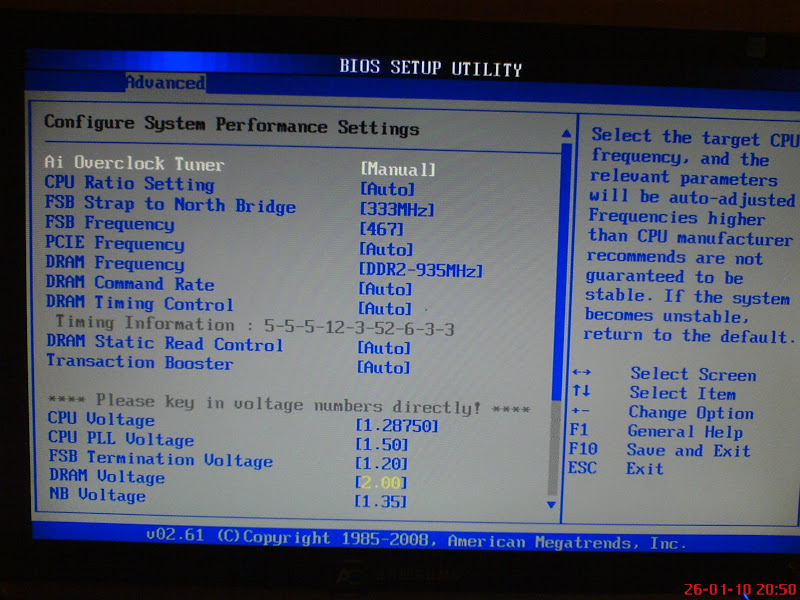Select DRAM Command Rate label
Viewport: 800px width, 600px height.
[x=130, y=283]
